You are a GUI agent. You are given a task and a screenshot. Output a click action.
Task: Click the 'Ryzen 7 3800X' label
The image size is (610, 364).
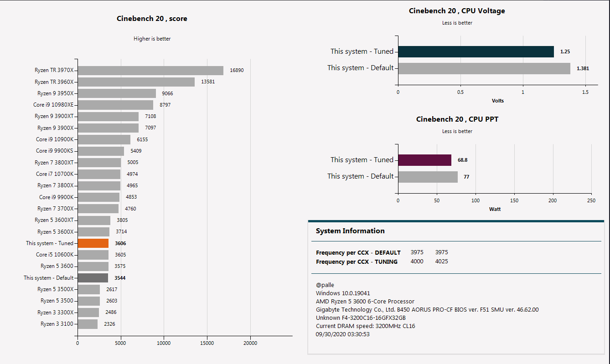coord(55,185)
